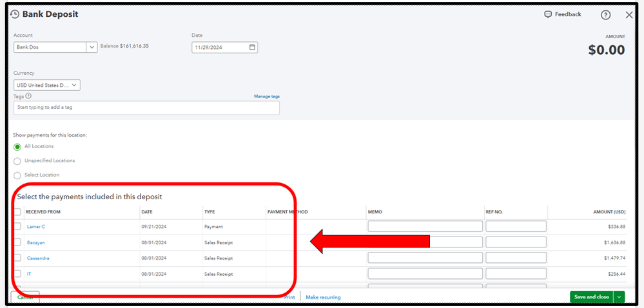Click the $256.44 amount
The image size is (644, 308).
617,274
